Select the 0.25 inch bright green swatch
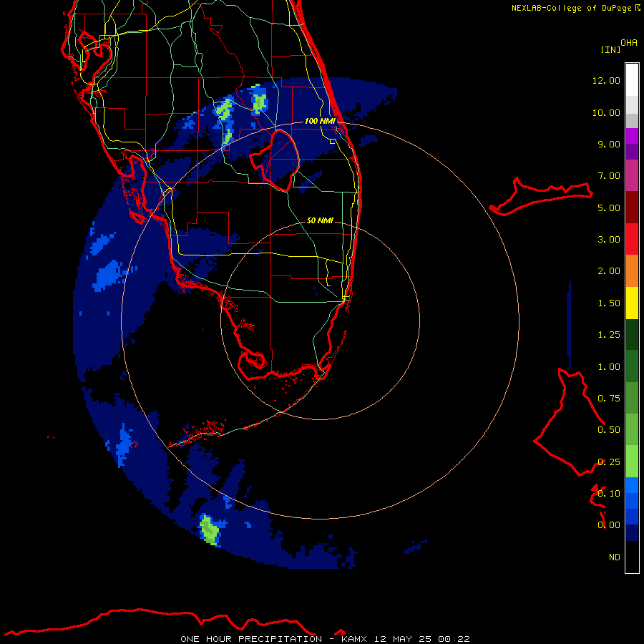 click(632, 462)
